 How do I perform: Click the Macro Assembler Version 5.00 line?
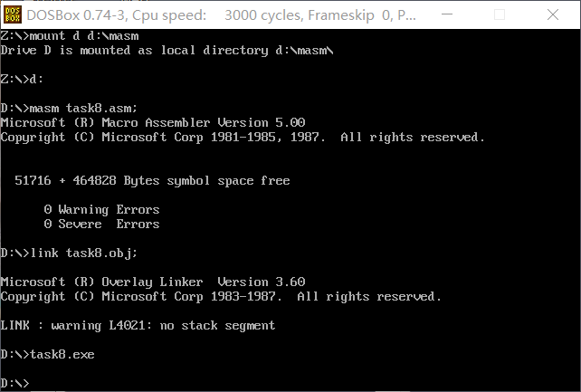153,122
